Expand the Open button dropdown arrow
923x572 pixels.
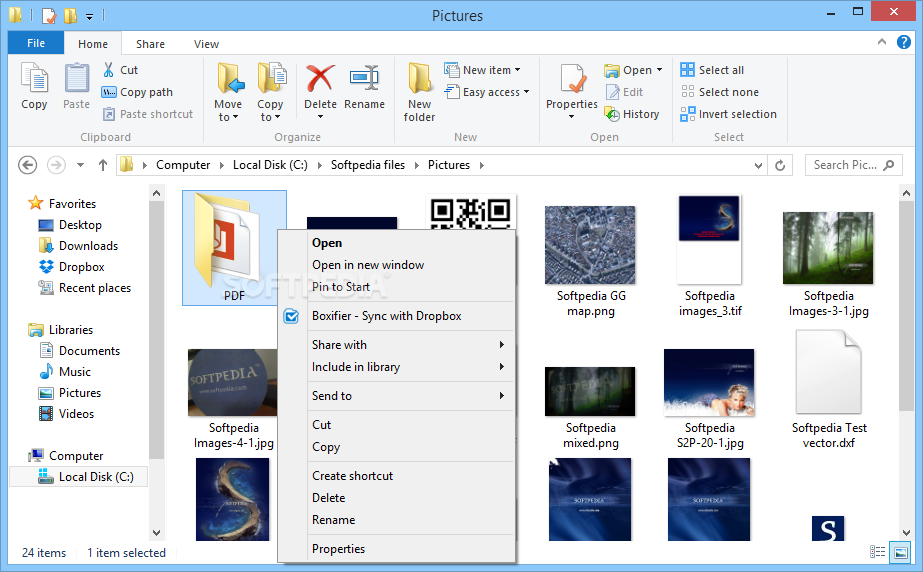pyautogui.click(x=659, y=70)
